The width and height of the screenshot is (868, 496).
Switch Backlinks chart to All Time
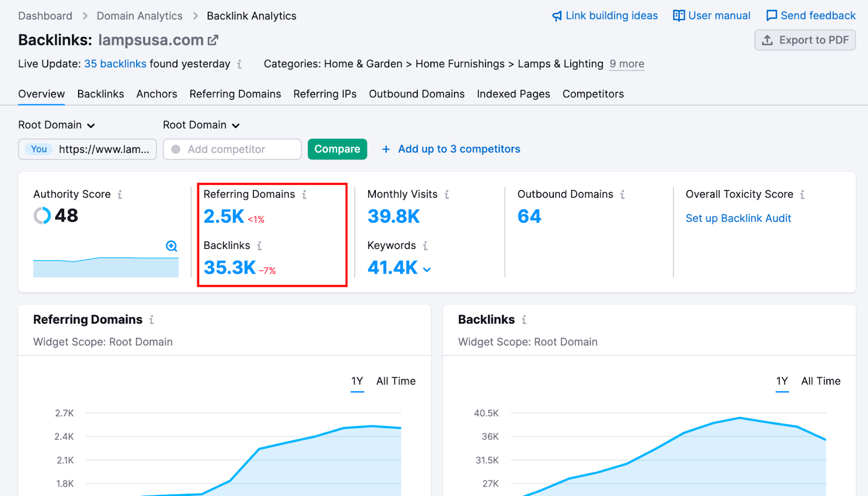(x=821, y=381)
